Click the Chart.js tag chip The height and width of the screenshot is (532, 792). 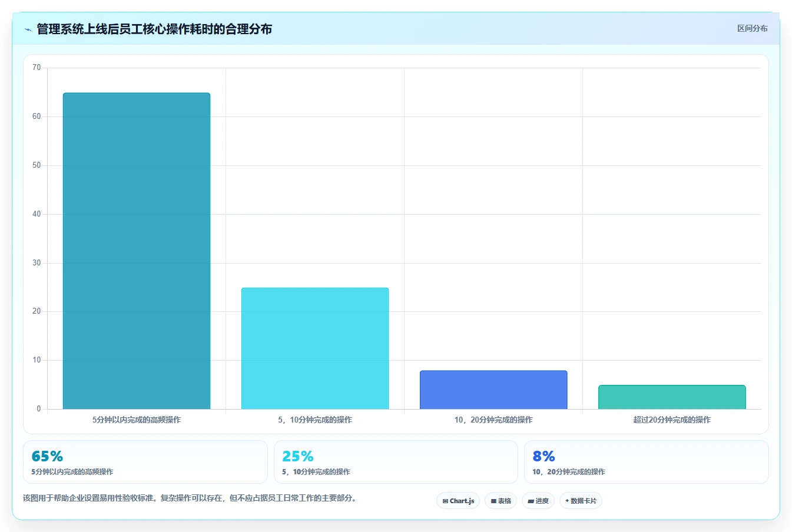pos(458,501)
